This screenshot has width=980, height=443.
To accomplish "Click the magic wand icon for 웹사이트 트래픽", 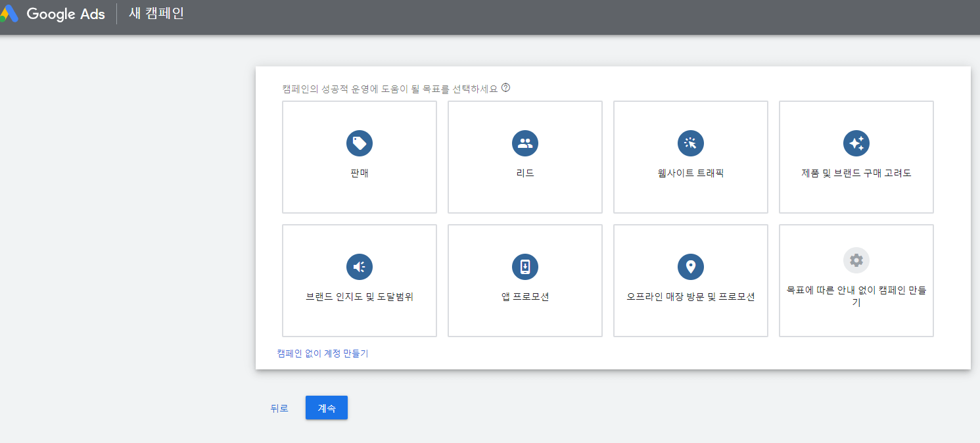I will click(691, 143).
